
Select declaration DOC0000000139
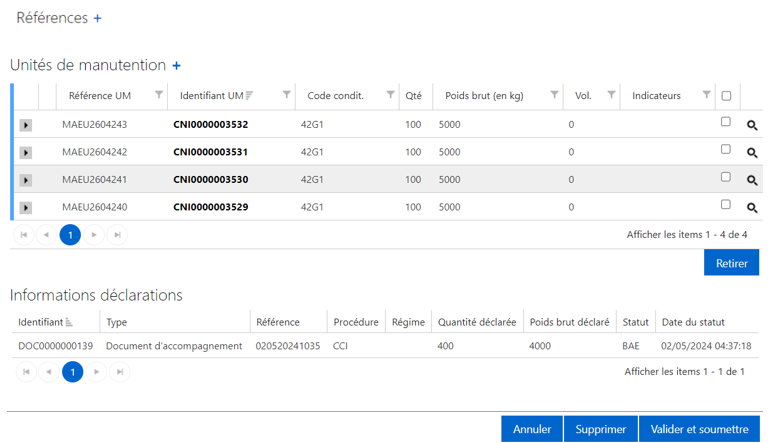55,346
